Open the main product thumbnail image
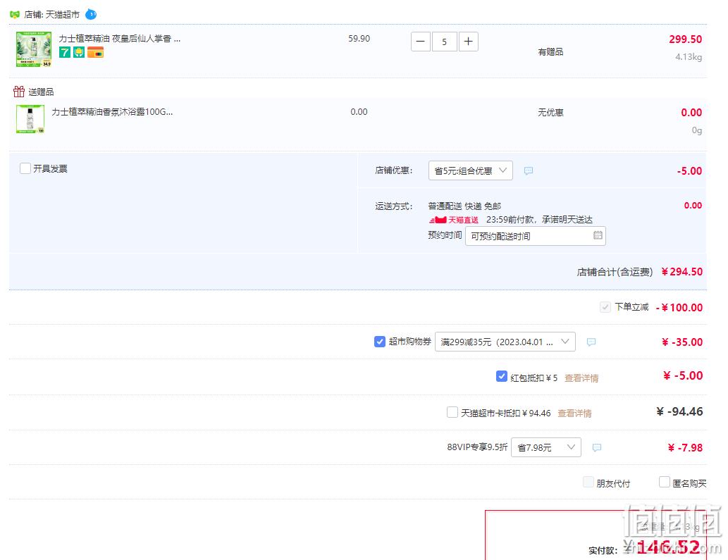The image size is (728, 560). pyautogui.click(x=34, y=49)
